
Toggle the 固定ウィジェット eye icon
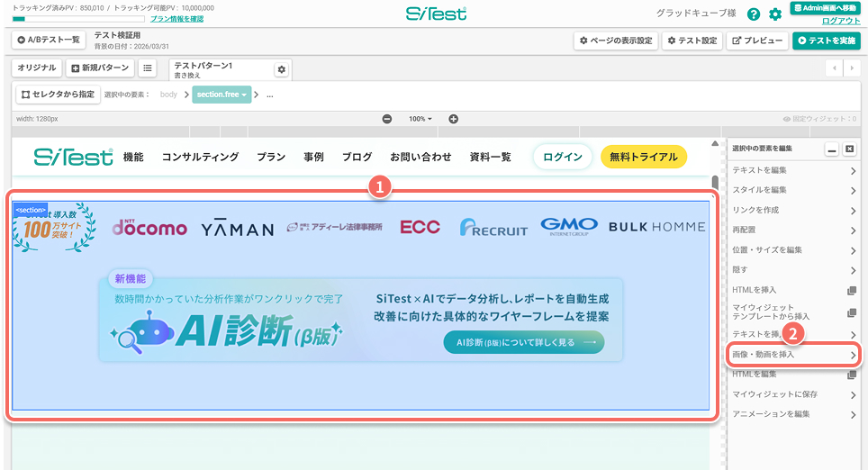coord(787,119)
